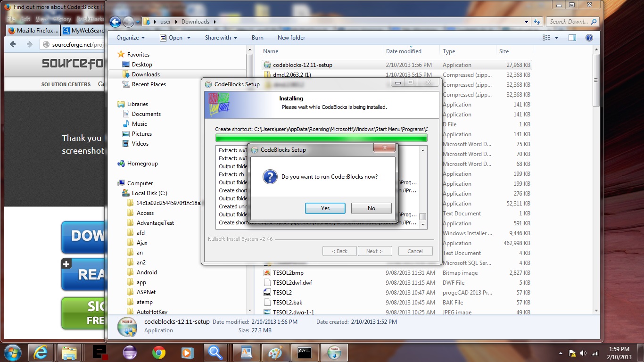Click the Open toolbar button
The width and height of the screenshot is (644, 362).
tap(172, 38)
